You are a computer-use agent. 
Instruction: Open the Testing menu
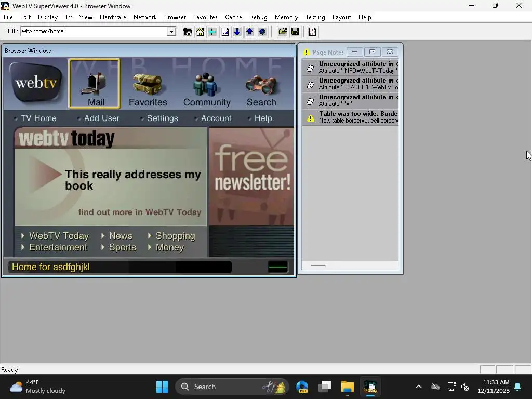[315, 17]
